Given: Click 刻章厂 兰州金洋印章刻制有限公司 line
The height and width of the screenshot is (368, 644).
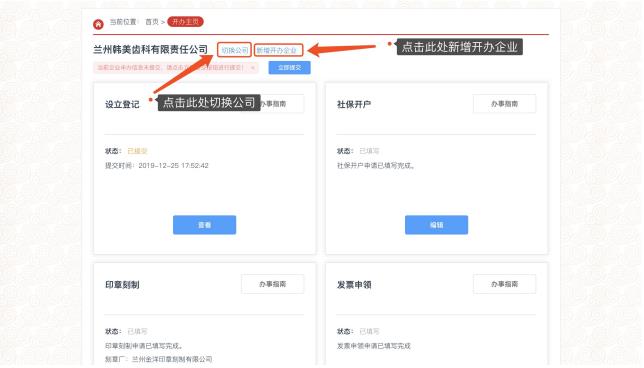Looking at the screenshot, I should (x=159, y=359).
